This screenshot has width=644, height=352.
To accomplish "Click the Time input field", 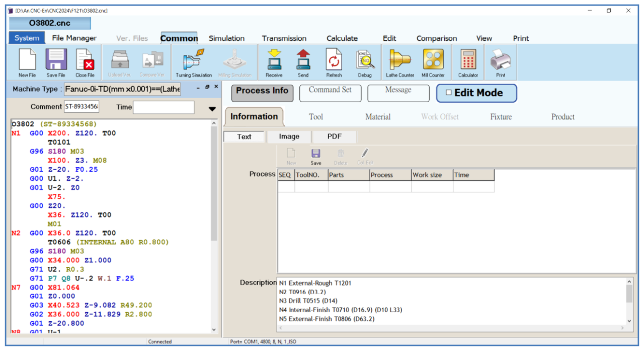I will click(x=164, y=107).
